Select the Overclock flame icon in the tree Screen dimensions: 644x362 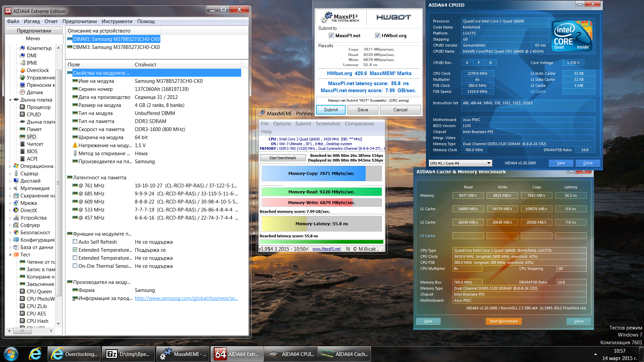click(22, 70)
